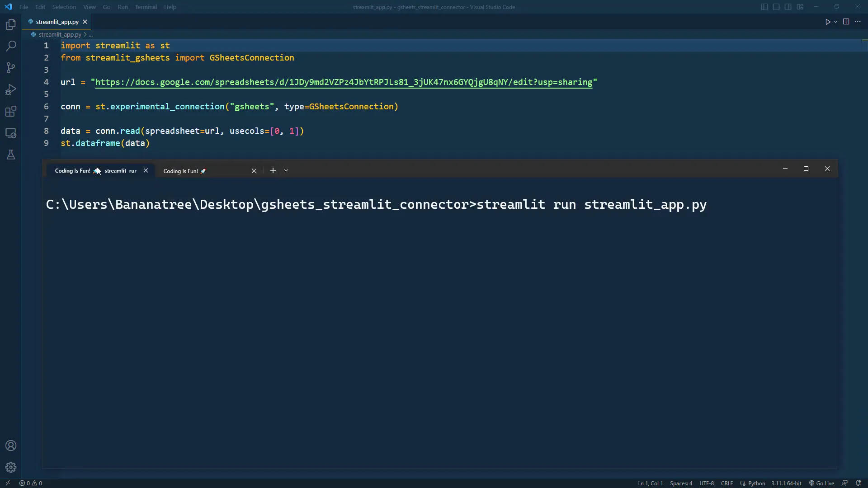The height and width of the screenshot is (488, 868).
Task: Open the Search view
Action: click(x=10, y=46)
